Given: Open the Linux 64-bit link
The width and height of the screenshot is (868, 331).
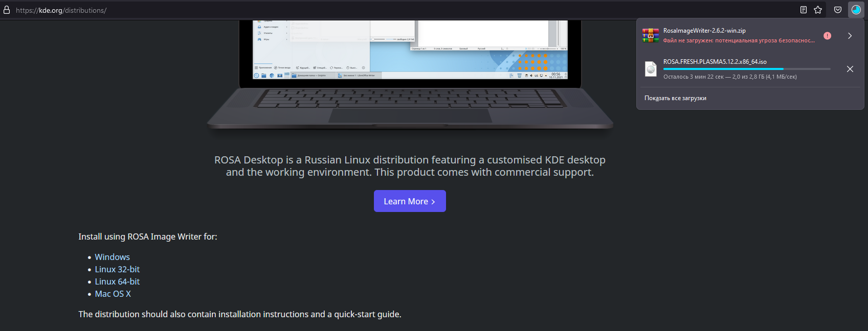Looking at the screenshot, I should click(117, 281).
